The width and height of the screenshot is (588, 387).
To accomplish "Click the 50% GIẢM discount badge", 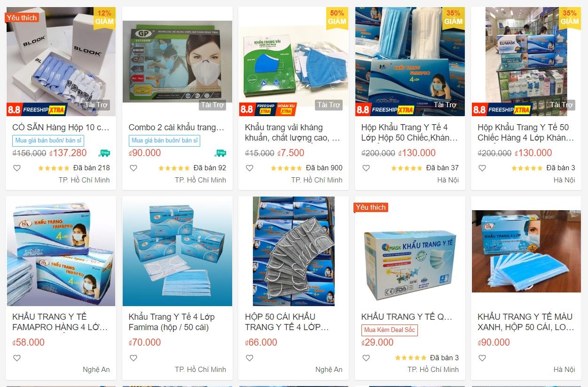I will [337, 18].
